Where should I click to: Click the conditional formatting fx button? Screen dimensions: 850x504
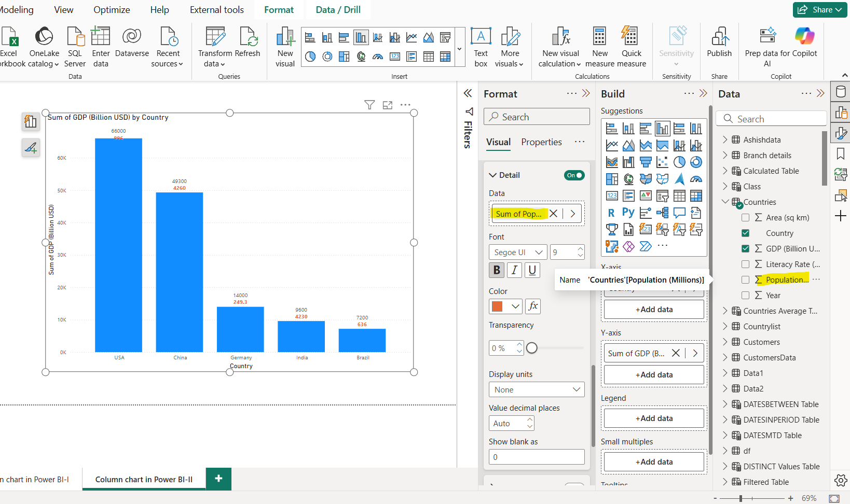click(x=533, y=306)
